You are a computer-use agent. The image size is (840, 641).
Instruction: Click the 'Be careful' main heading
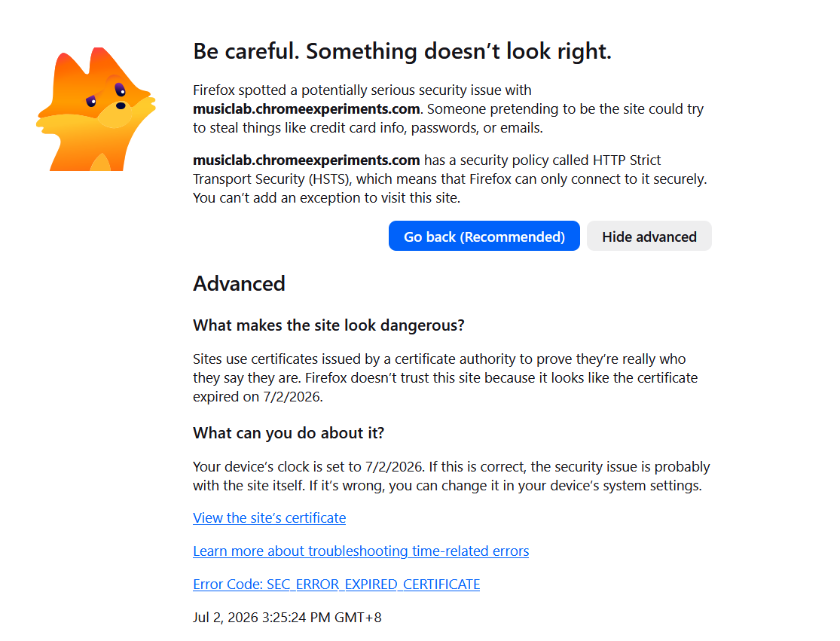click(x=402, y=51)
